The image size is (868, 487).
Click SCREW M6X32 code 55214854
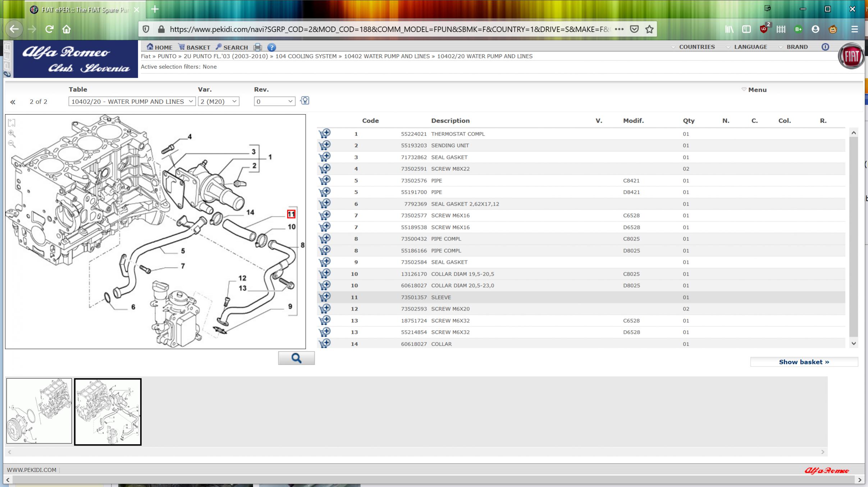pos(414,332)
